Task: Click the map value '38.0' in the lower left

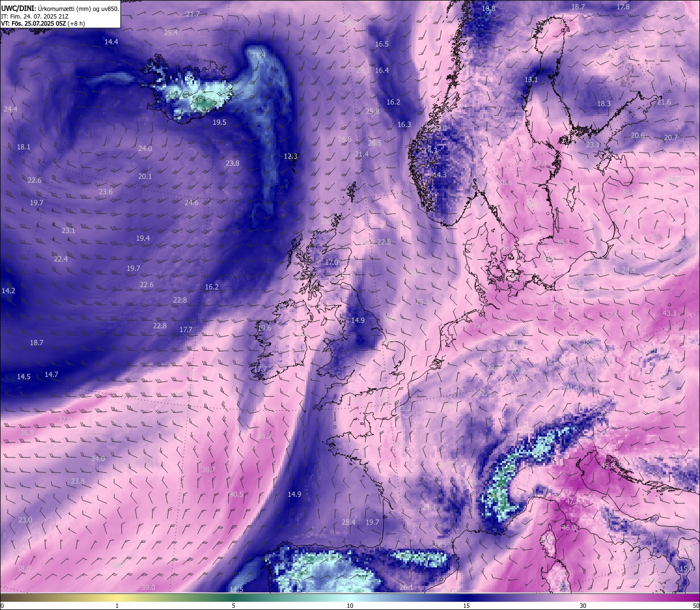Action: tap(24, 569)
